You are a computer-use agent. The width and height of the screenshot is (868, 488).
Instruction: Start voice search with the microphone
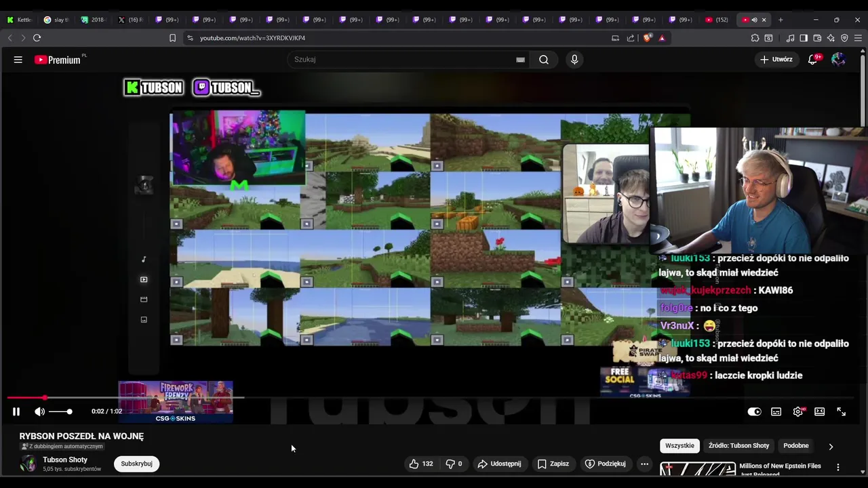pos(574,60)
